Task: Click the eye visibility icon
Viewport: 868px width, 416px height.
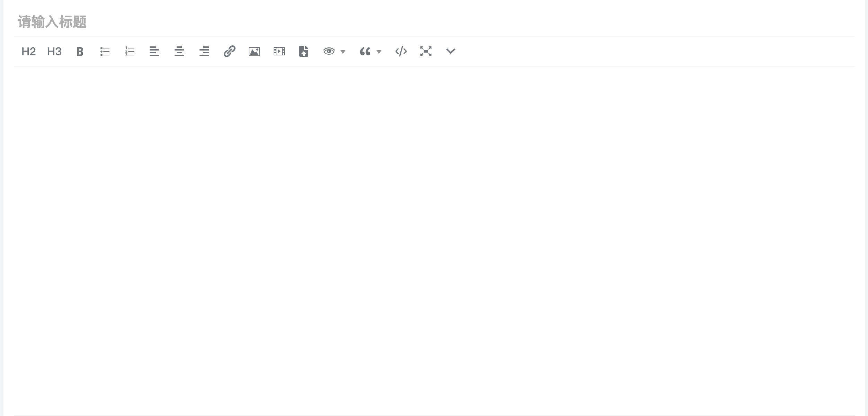Action: (x=329, y=52)
